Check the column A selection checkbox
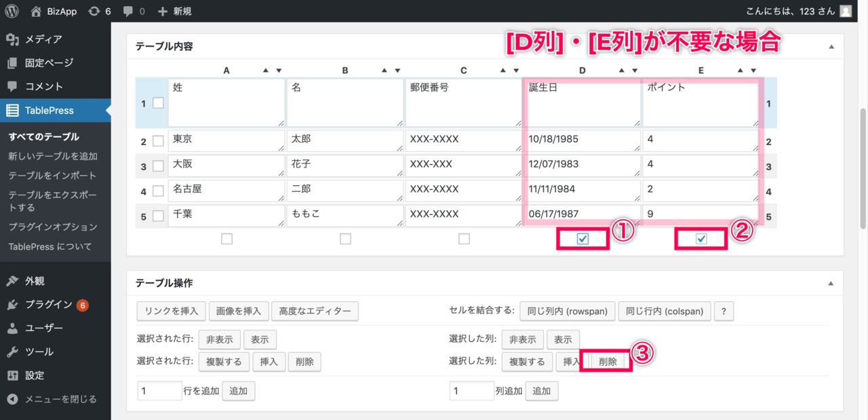This screenshot has width=868, height=420. [226, 239]
